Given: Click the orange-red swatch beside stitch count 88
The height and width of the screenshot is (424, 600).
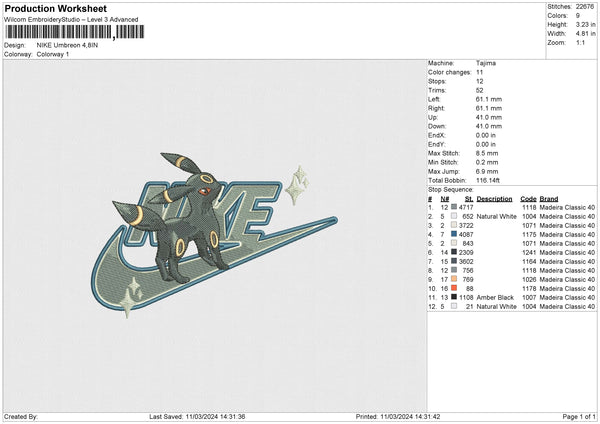Looking at the screenshot, I should (x=454, y=288).
